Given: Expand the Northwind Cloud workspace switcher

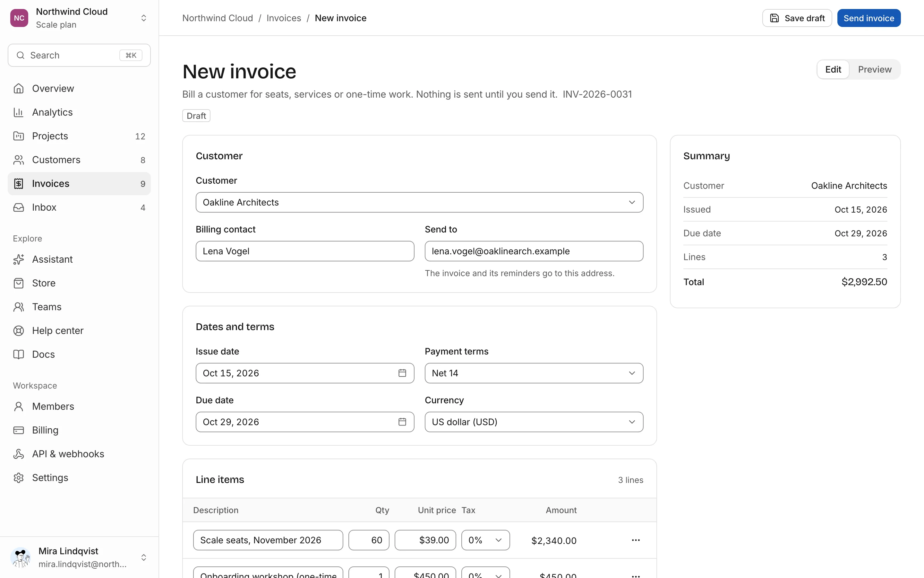Looking at the screenshot, I should 143,18.
